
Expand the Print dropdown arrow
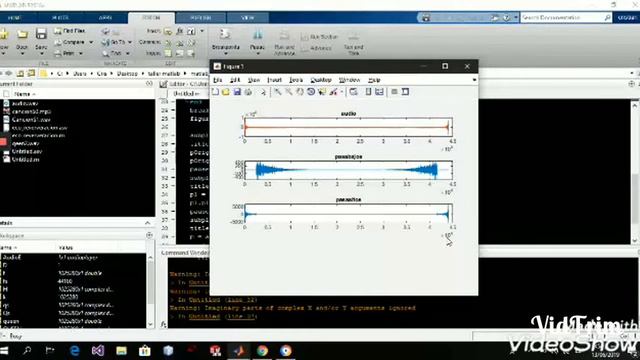click(x=80, y=53)
